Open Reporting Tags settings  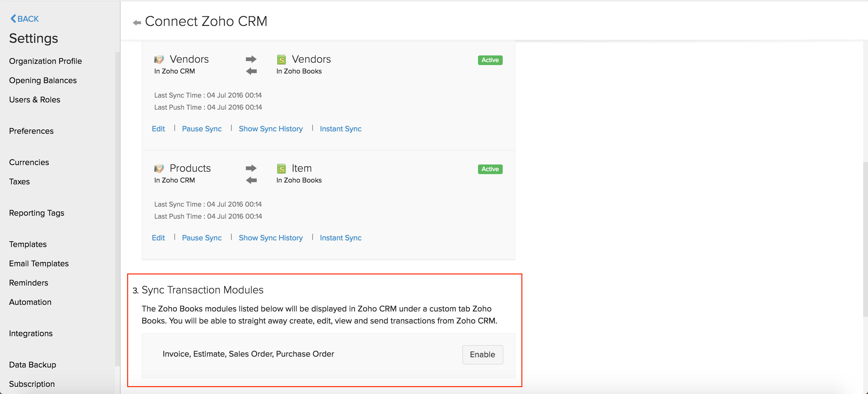click(x=36, y=212)
